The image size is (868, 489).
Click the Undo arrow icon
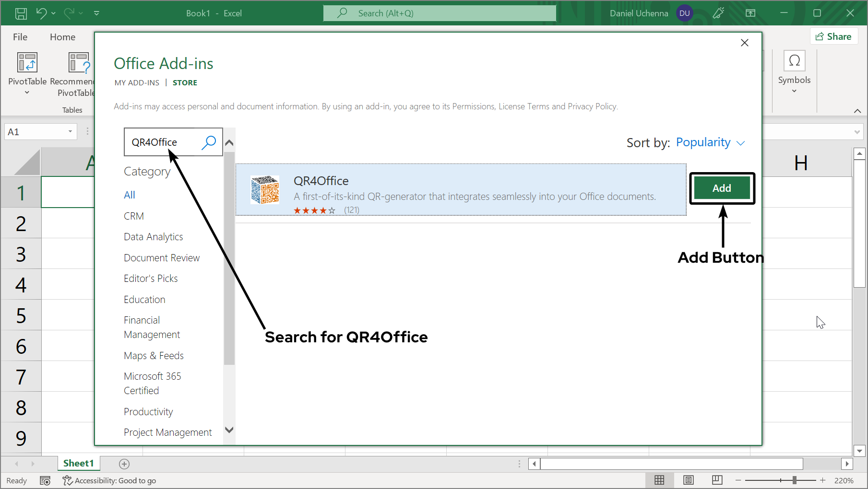[41, 13]
